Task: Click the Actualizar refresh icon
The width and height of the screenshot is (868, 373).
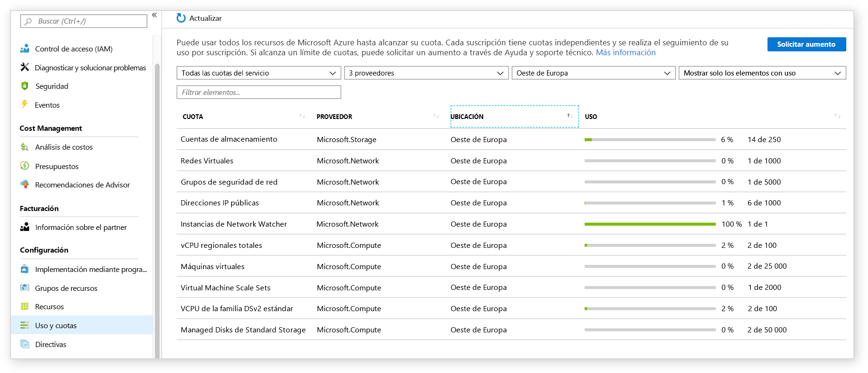Action: pyautogui.click(x=181, y=18)
